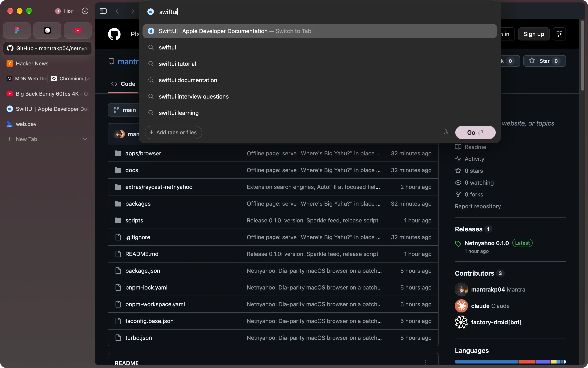The height and width of the screenshot is (368, 588).
Task: Open the GitHub appearance settings sliders icon
Action: 559,34
